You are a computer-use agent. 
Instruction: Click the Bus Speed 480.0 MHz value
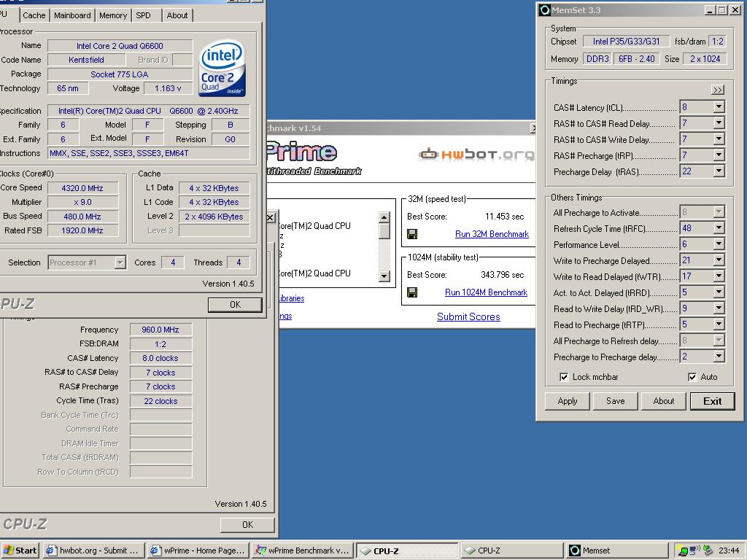[x=82, y=217]
